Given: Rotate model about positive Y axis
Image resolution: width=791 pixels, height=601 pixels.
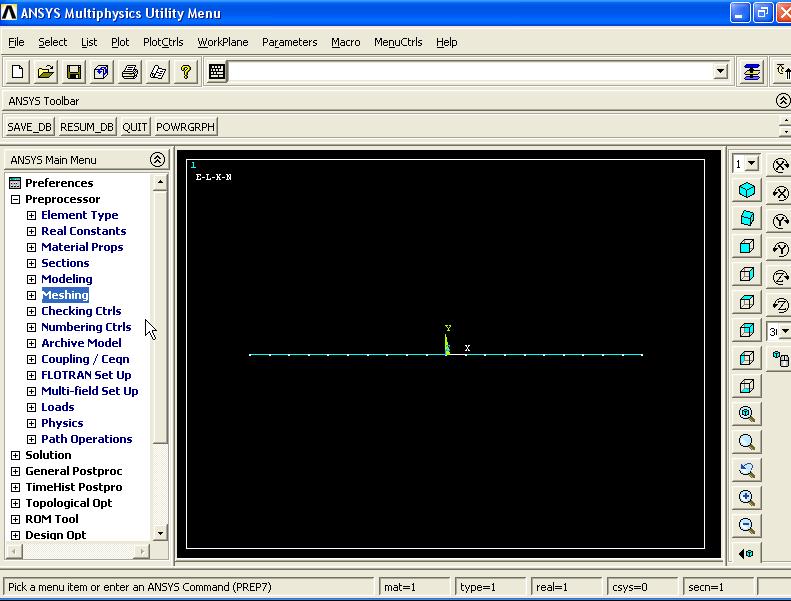Looking at the screenshot, I should [780, 221].
